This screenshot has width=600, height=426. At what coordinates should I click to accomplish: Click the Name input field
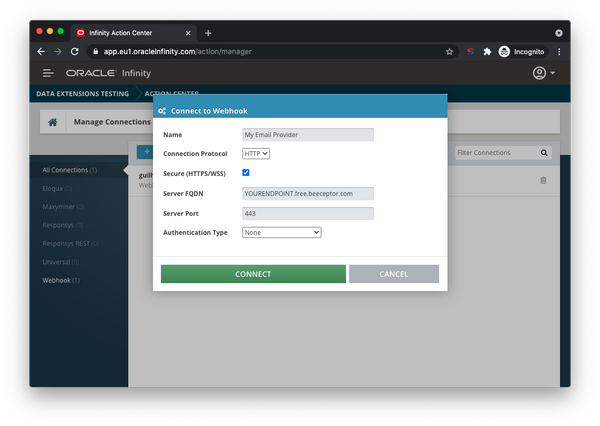(x=308, y=135)
